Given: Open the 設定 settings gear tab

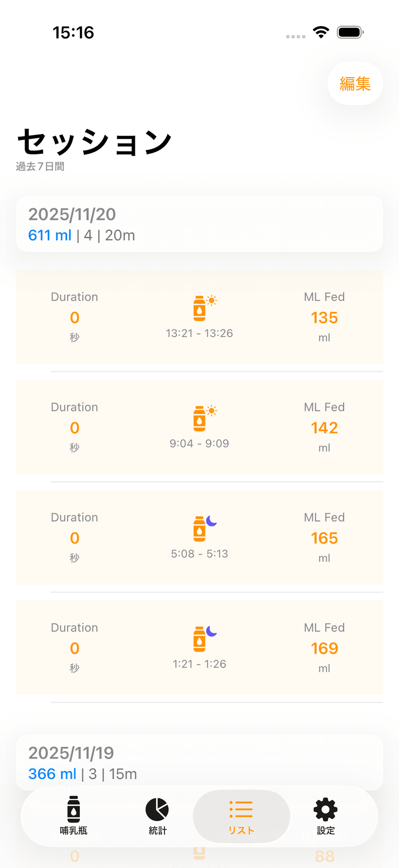Looking at the screenshot, I should [x=326, y=816].
